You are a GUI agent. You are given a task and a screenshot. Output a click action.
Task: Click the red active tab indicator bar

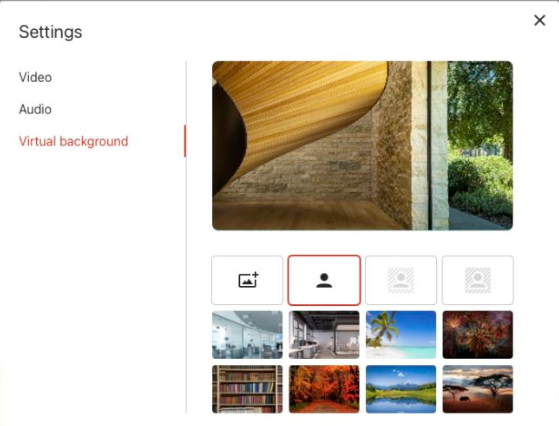pyautogui.click(x=185, y=141)
